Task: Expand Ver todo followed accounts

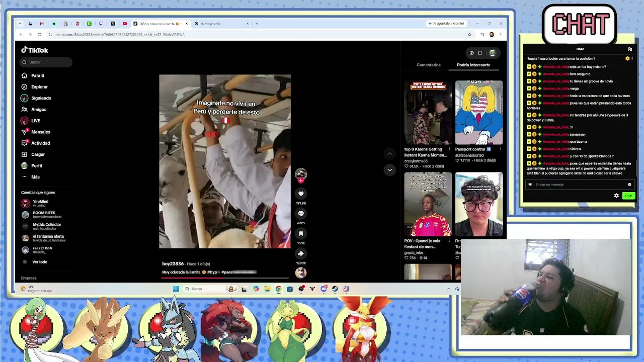Action: click(x=35, y=262)
